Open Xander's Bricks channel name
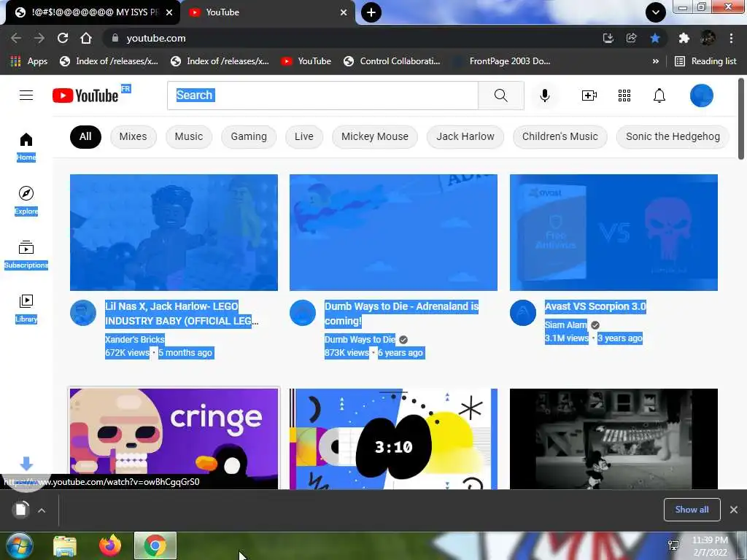747x560 pixels. coord(134,340)
